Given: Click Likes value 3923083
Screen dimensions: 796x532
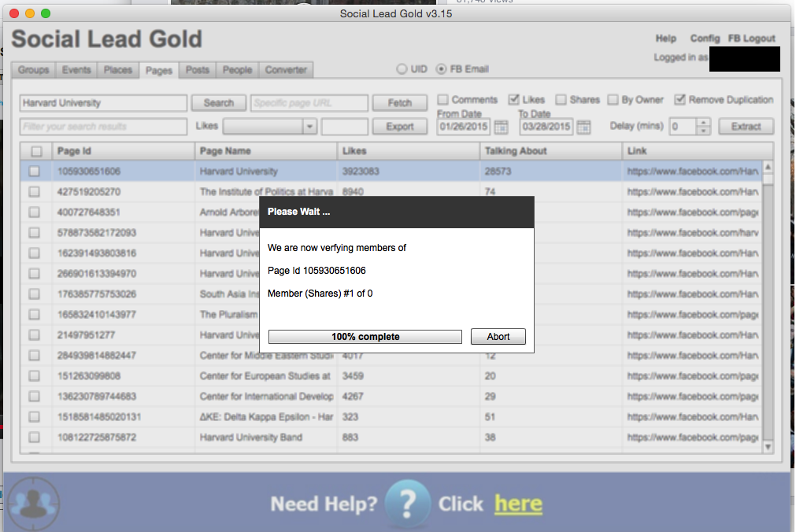Looking at the screenshot, I should coord(361,172).
